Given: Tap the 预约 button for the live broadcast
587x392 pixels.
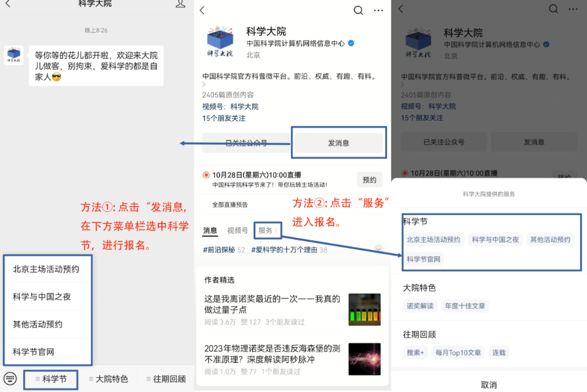Looking at the screenshot, I should 370,180.
